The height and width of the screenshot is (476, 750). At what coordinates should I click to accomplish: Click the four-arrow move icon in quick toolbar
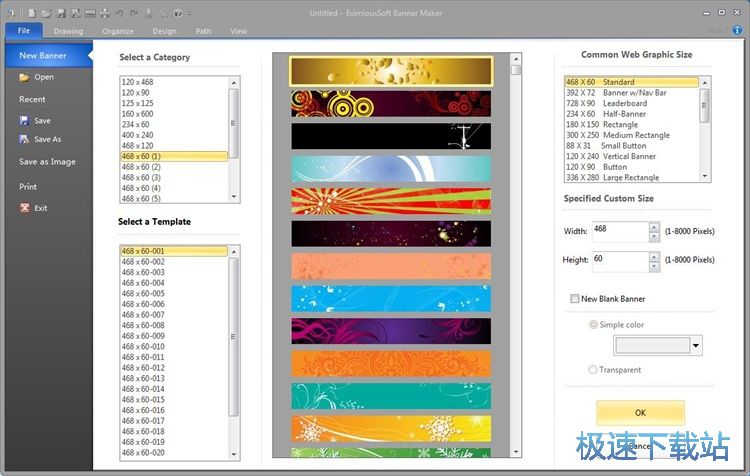105,13
